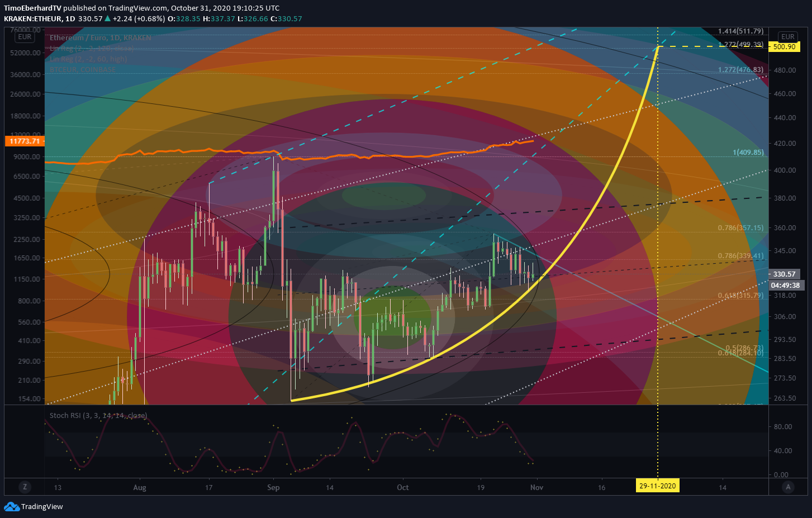Click the KRAKEN:ETHEUR, 1D symbol title
The width and height of the screenshot is (812, 518).
[x=40, y=18]
